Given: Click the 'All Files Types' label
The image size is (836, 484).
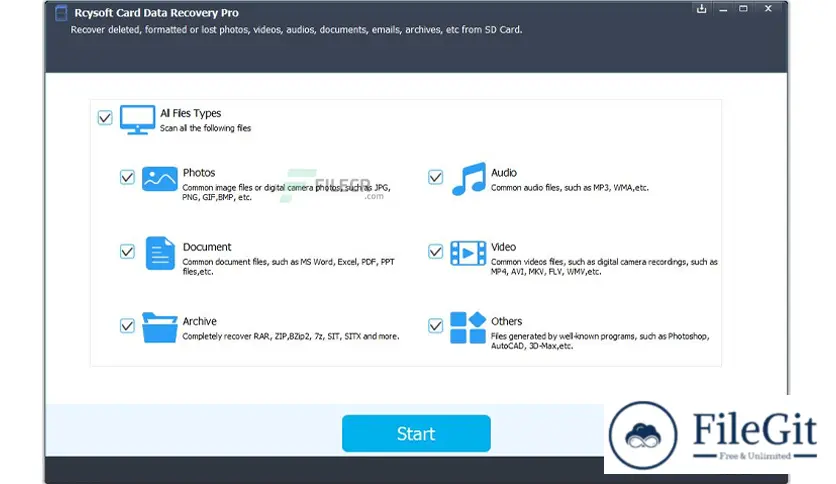Looking at the screenshot, I should 190,113.
